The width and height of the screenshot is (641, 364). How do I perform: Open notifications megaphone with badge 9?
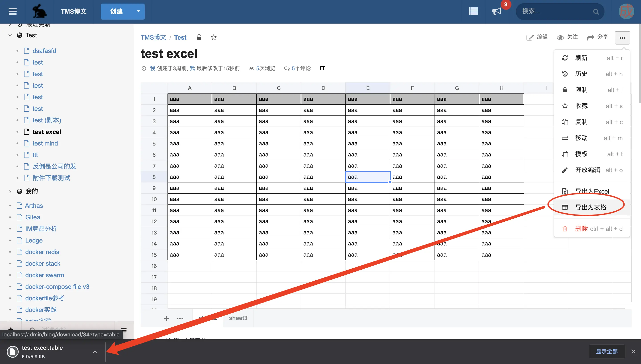pos(497,11)
